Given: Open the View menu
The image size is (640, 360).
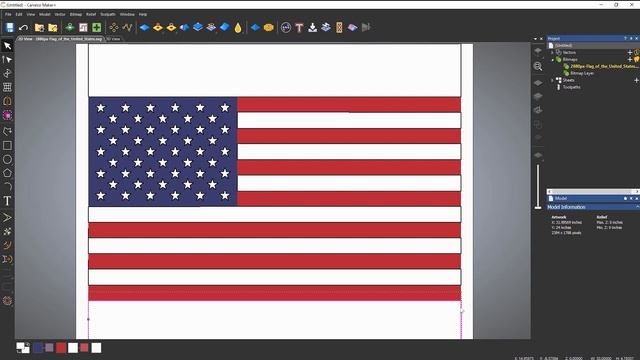Looking at the screenshot, I should pyautogui.click(x=31, y=14).
